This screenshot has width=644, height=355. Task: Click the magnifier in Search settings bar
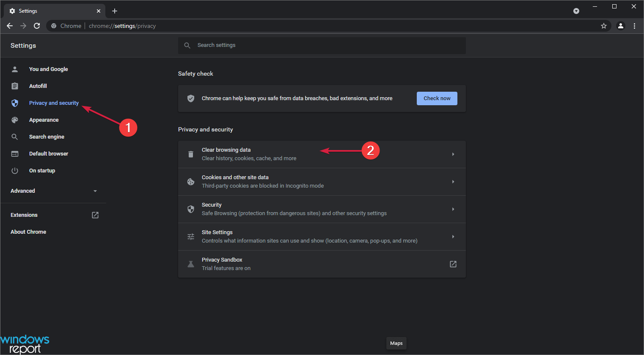coord(187,45)
